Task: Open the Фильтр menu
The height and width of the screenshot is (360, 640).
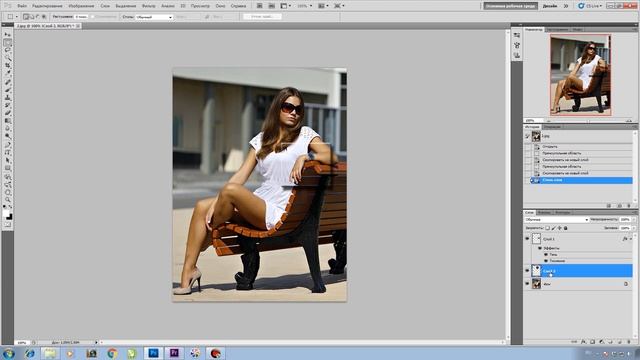Action: (149, 6)
